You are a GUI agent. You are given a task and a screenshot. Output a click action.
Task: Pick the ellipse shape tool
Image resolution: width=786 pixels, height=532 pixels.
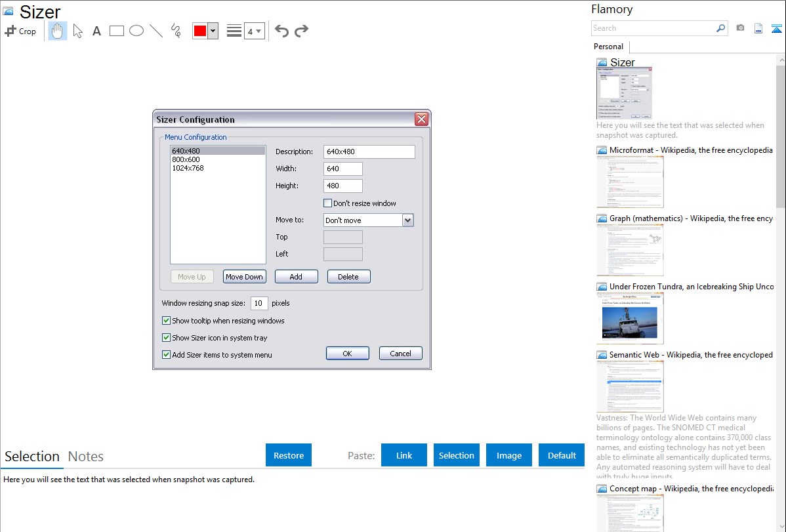point(136,31)
